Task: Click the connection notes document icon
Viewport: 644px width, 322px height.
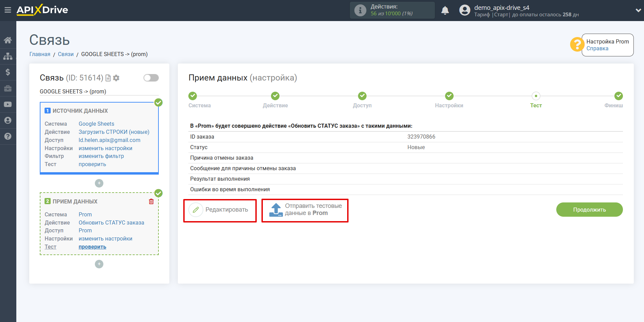Action: (108, 78)
